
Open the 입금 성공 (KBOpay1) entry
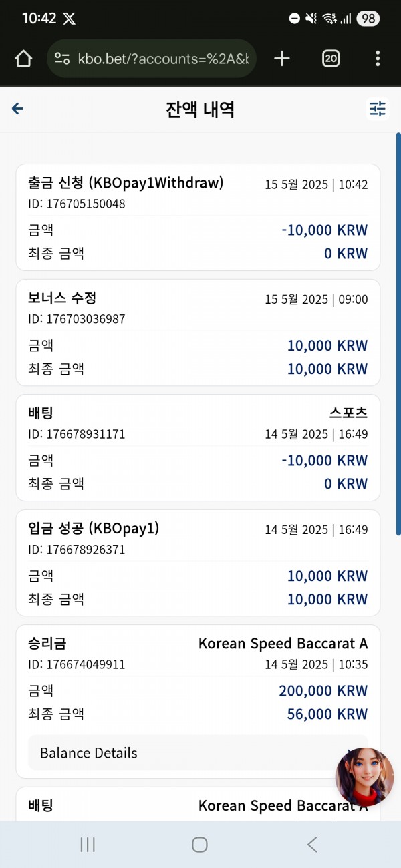pos(198,563)
